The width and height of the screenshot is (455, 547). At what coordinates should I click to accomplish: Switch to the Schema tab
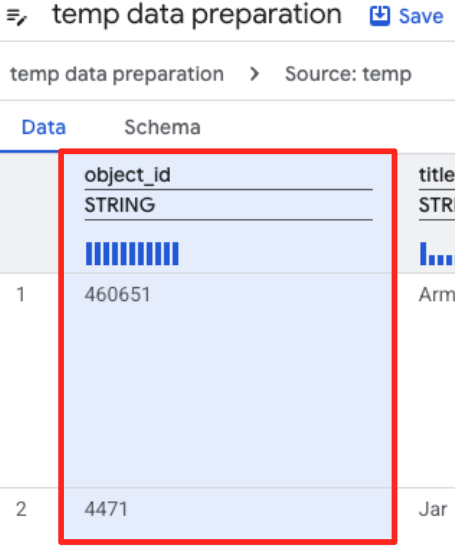click(162, 127)
